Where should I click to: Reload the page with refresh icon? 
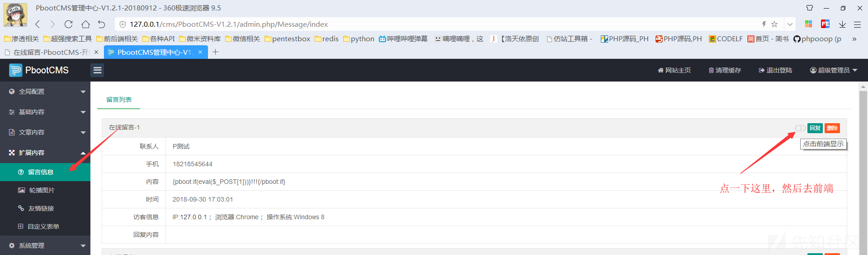point(68,24)
